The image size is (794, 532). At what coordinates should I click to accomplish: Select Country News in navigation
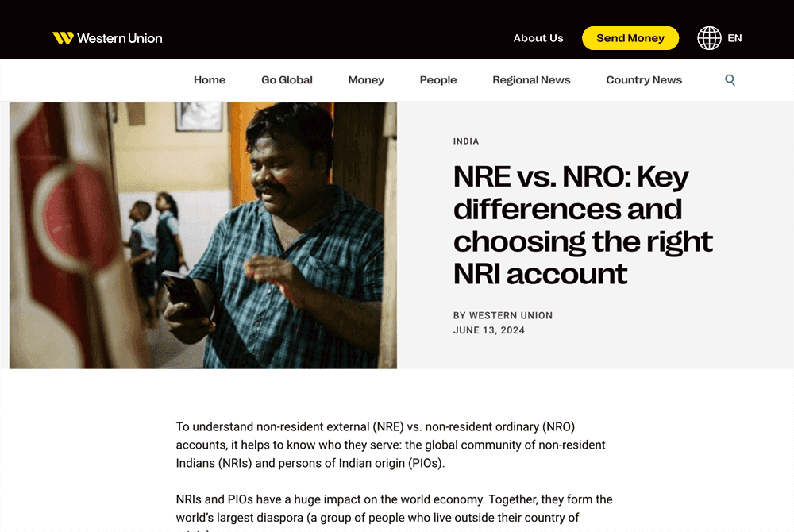(x=644, y=80)
